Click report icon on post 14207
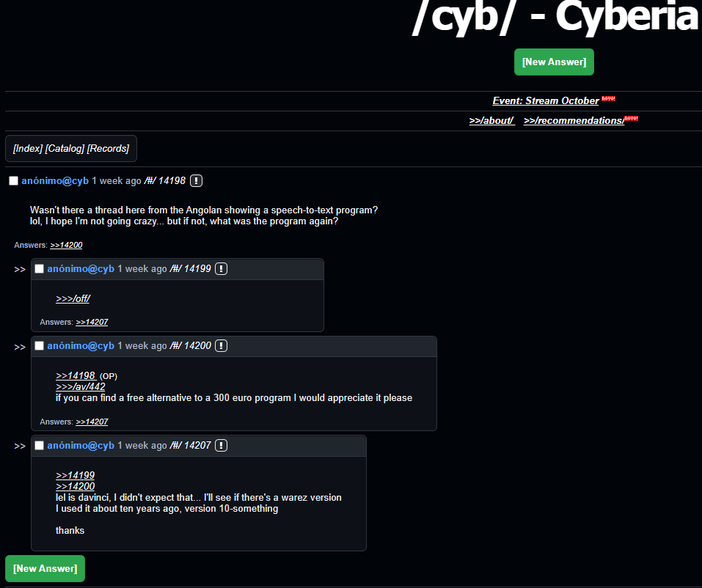 [222, 446]
